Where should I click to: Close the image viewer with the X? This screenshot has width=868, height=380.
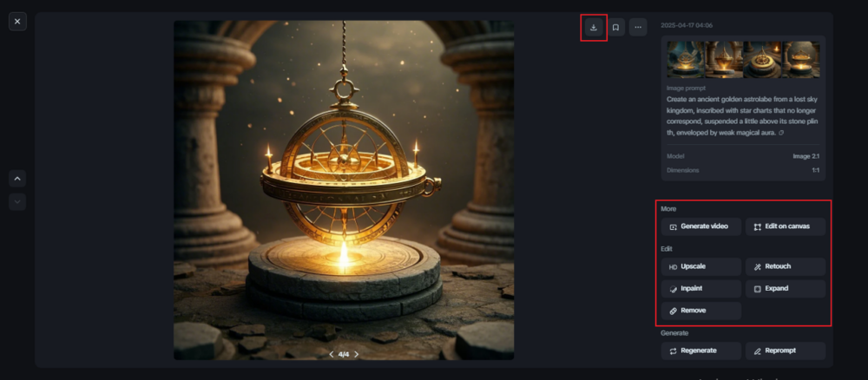pyautogui.click(x=17, y=22)
